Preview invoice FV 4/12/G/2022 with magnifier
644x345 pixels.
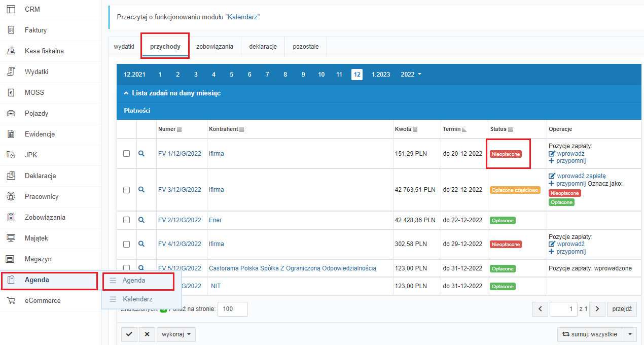141,244
